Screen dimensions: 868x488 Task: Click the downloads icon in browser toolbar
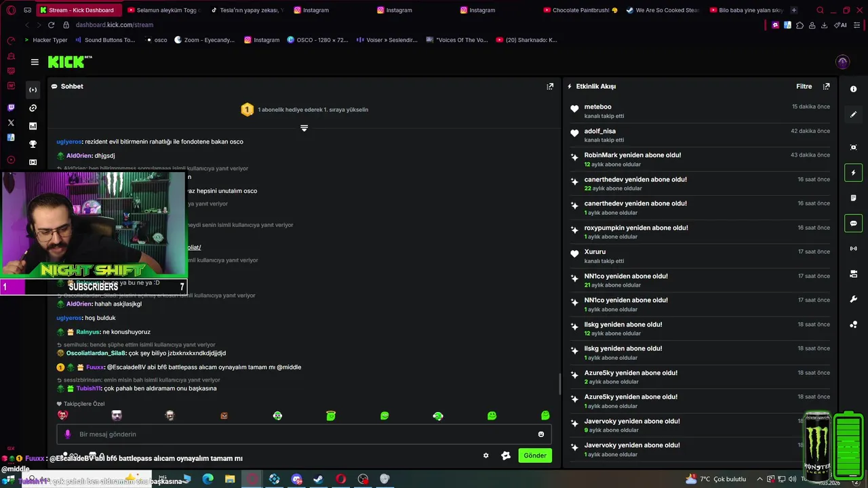tap(824, 25)
